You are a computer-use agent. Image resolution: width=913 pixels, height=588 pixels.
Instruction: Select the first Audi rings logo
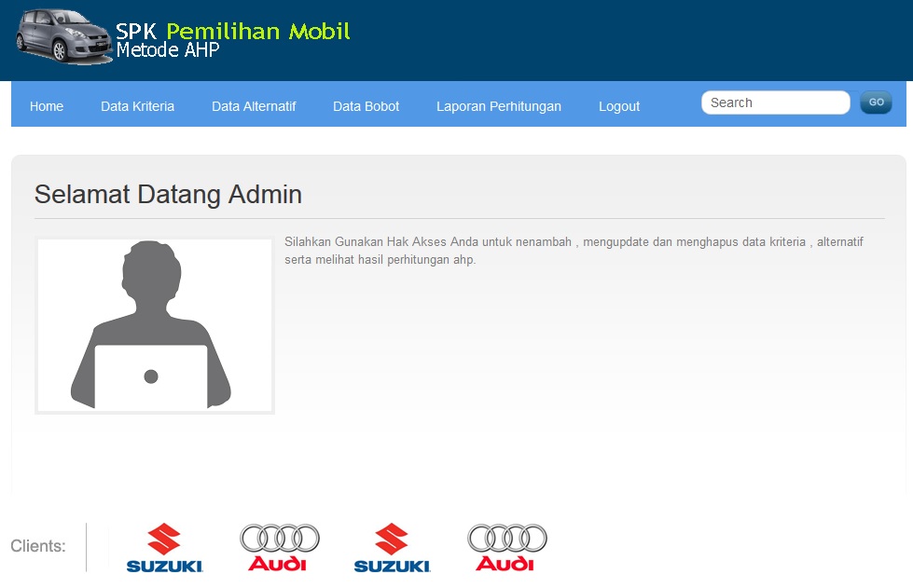click(x=277, y=545)
